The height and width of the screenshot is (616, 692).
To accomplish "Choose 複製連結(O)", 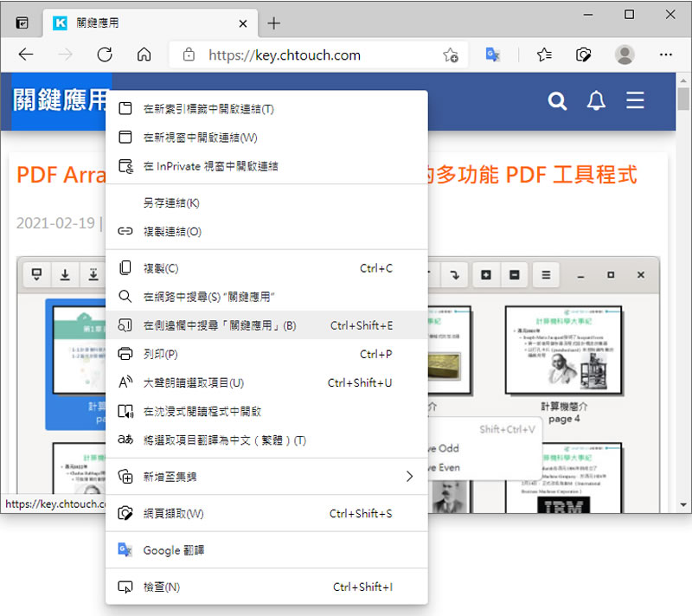I will [x=266, y=231].
